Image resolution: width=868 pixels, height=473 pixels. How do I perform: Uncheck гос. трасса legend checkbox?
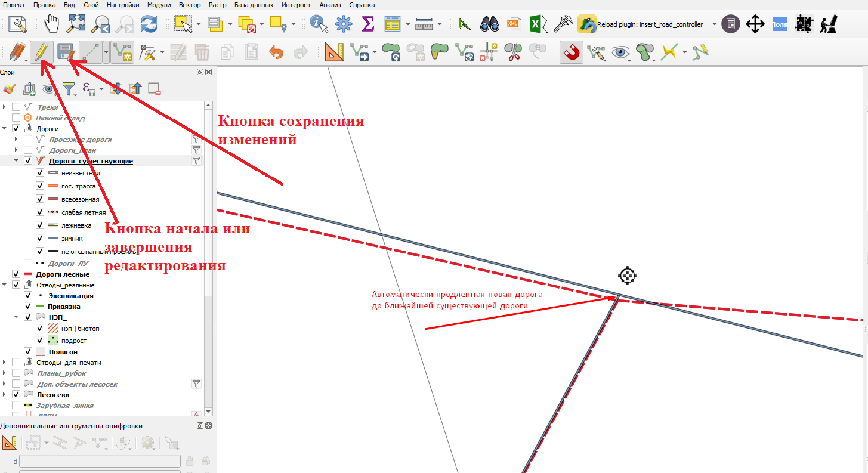pos(40,186)
